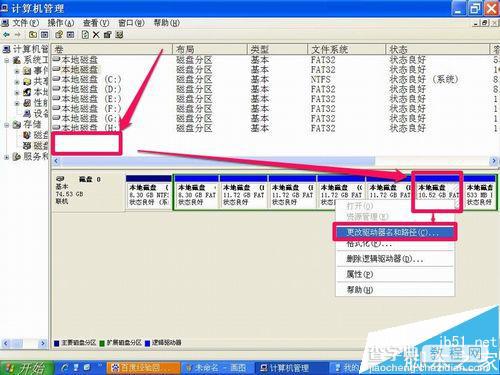Image resolution: width=500 pixels, height=375 pixels.
Task: Select the 8.30 GB FAT partition block
Action: (197, 192)
